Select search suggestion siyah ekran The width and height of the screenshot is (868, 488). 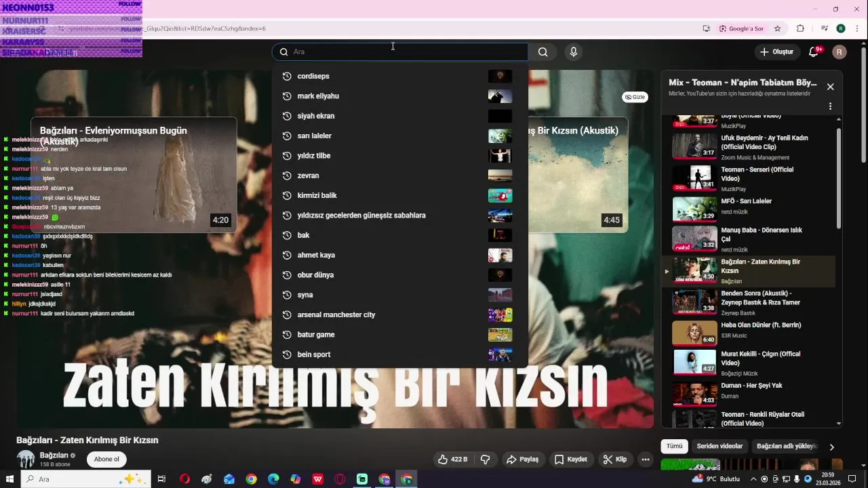pyautogui.click(x=399, y=116)
